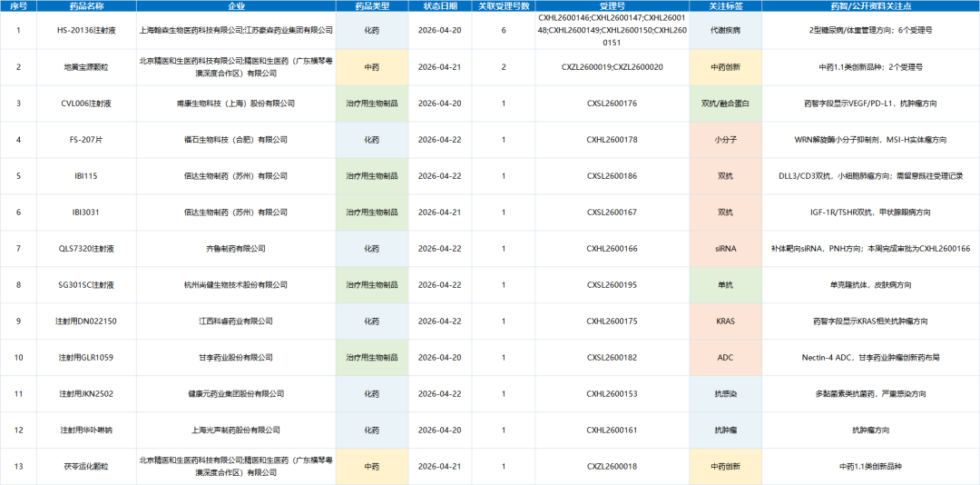The image size is (980, 485).
Task: Select the 抗感染 tag cell
Action: pyautogui.click(x=725, y=393)
